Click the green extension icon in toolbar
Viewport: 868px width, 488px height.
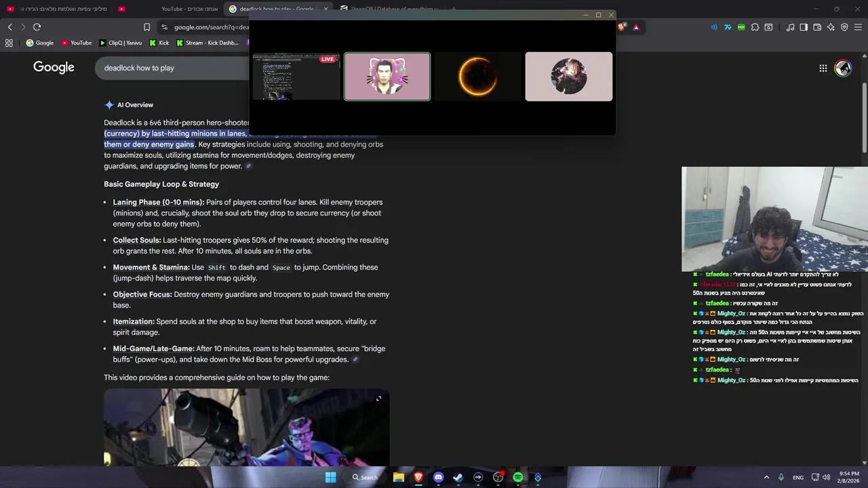pyautogui.click(x=741, y=27)
